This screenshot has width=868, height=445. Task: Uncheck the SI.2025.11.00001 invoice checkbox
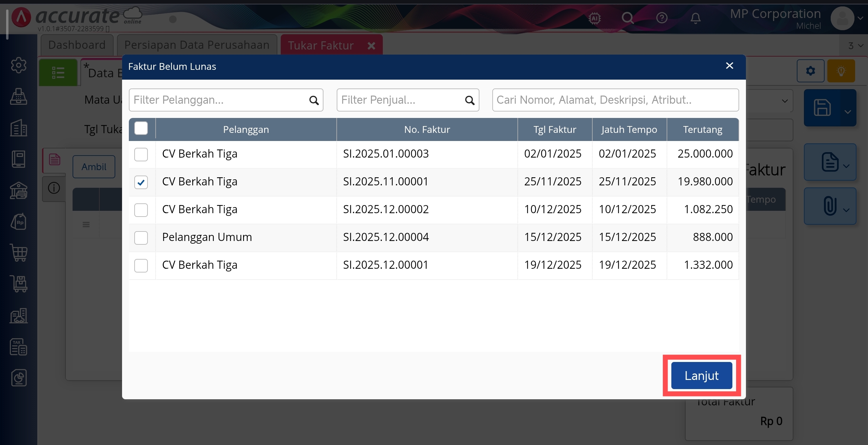point(141,182)
